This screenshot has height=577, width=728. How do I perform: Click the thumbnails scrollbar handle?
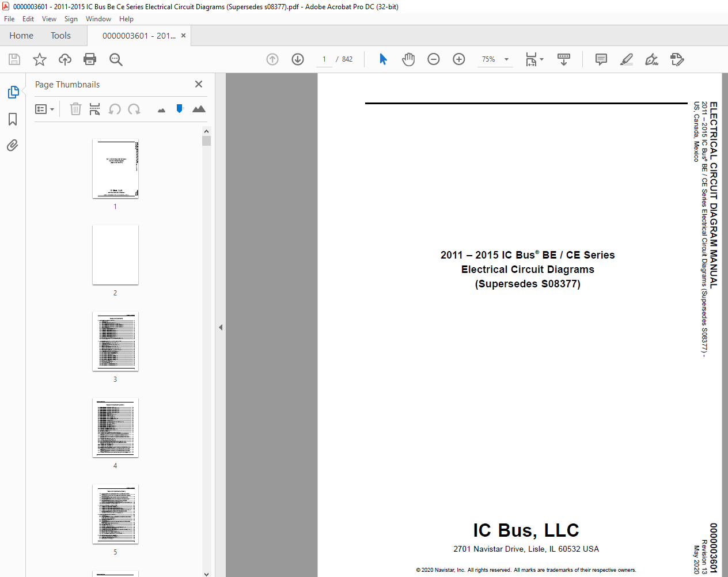point(207,141)
